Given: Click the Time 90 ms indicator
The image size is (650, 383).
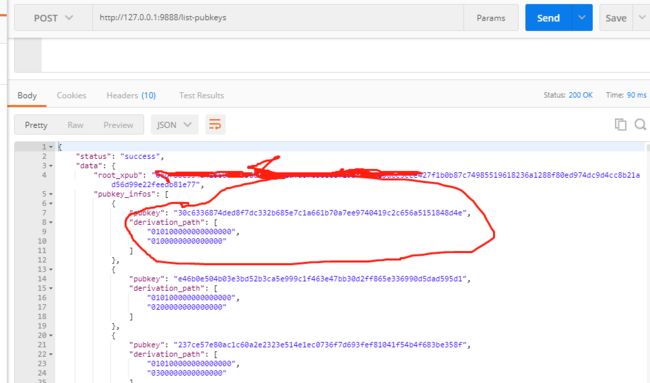Looking at the screenshot, I should point(626,95).
